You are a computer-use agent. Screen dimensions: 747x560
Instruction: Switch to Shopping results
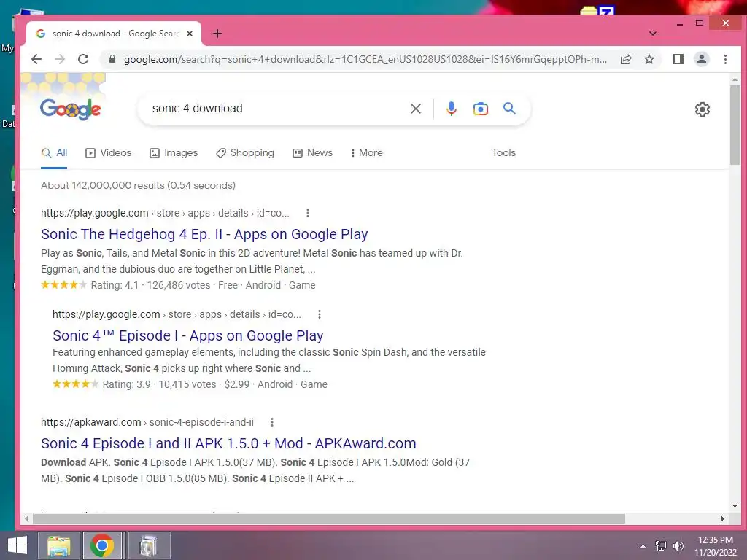pos(245,153)
